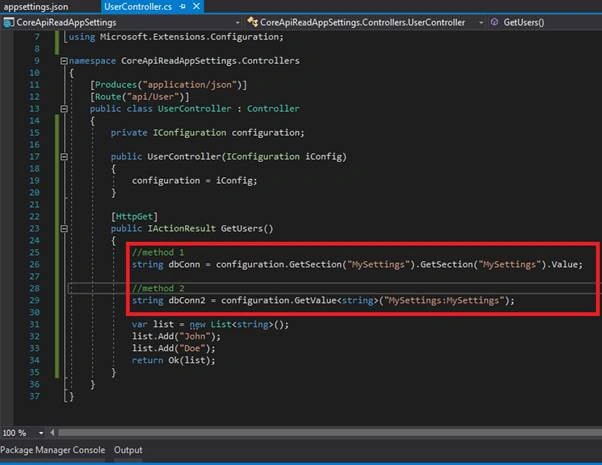
Task: Click "configuration = iConfig;" assignment
Action: (x=194, y=180)
